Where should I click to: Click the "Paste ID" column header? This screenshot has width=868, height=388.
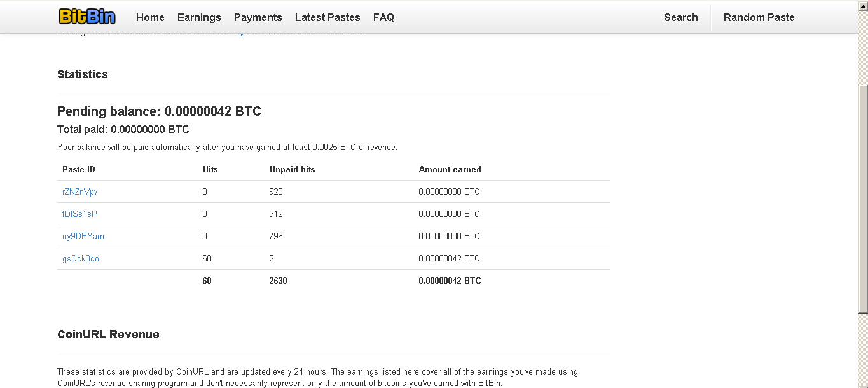point(79,169)
